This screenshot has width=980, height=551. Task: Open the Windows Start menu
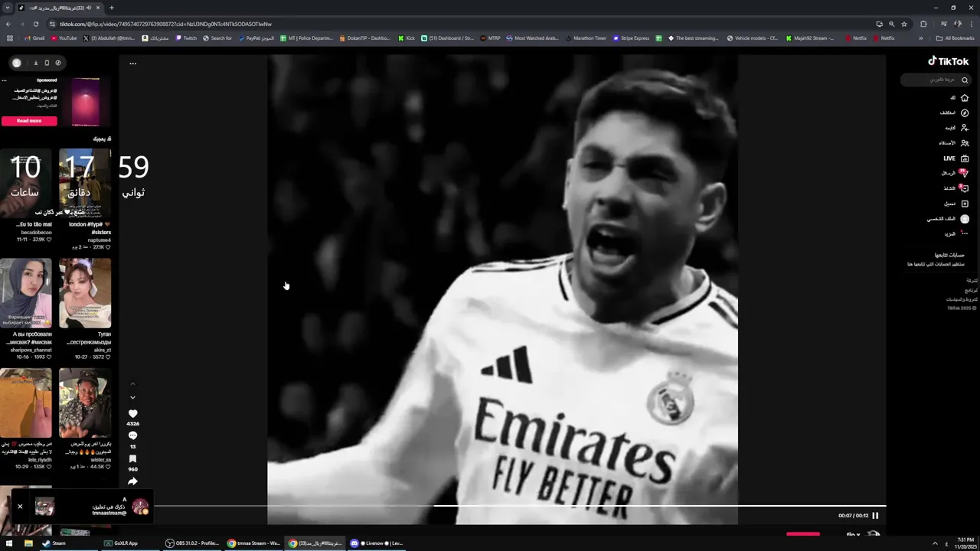10,543
